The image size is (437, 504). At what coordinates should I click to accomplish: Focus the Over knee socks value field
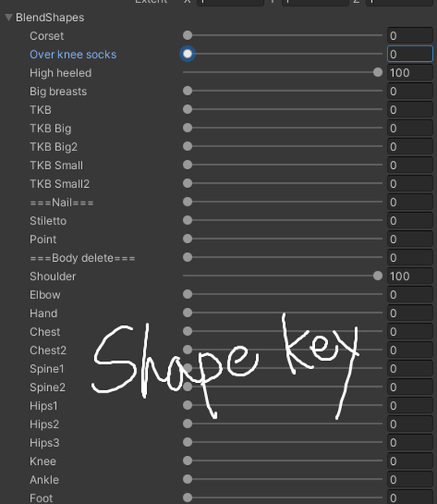click(x=410, y=54)
